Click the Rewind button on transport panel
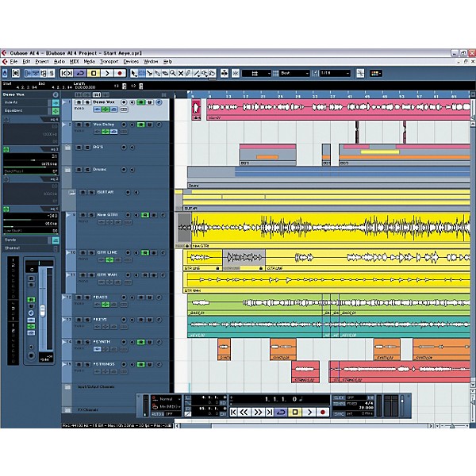The width and height of the screenshot is (476, 476). (244, 412)
